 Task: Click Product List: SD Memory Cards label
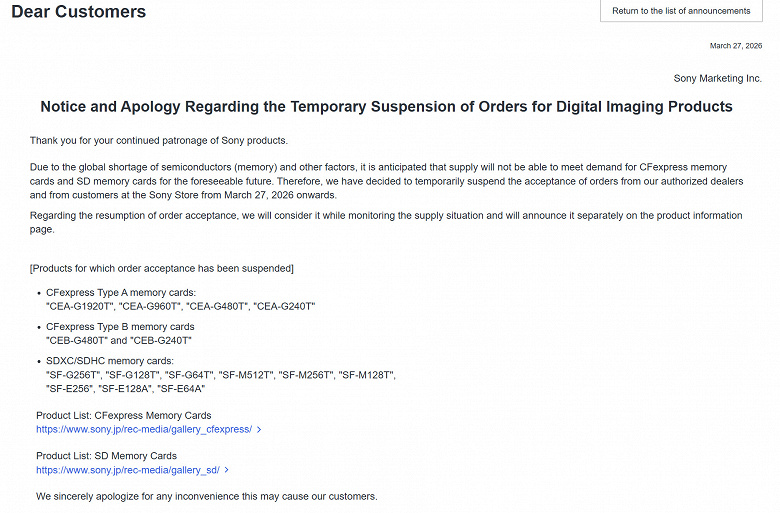click(106, 456)
